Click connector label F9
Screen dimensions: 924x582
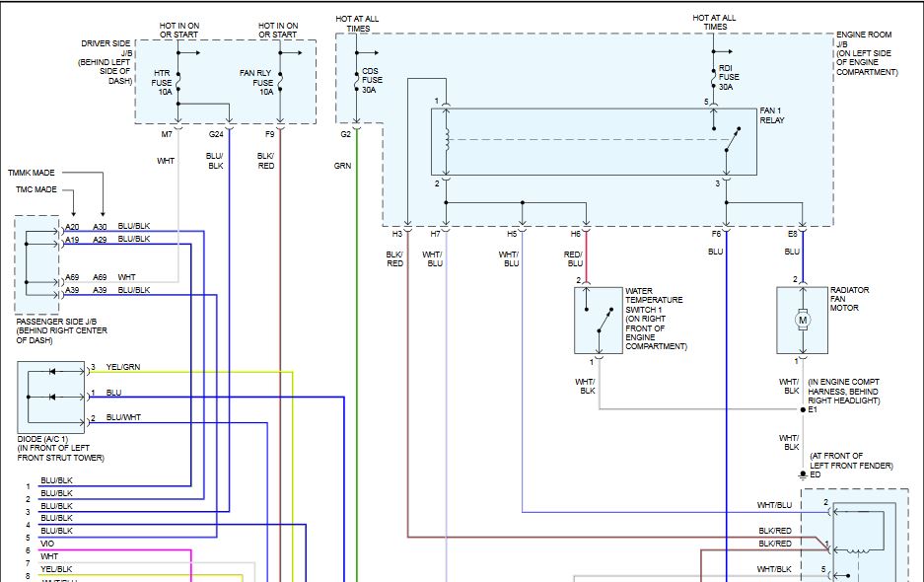(x=270, y=134)
